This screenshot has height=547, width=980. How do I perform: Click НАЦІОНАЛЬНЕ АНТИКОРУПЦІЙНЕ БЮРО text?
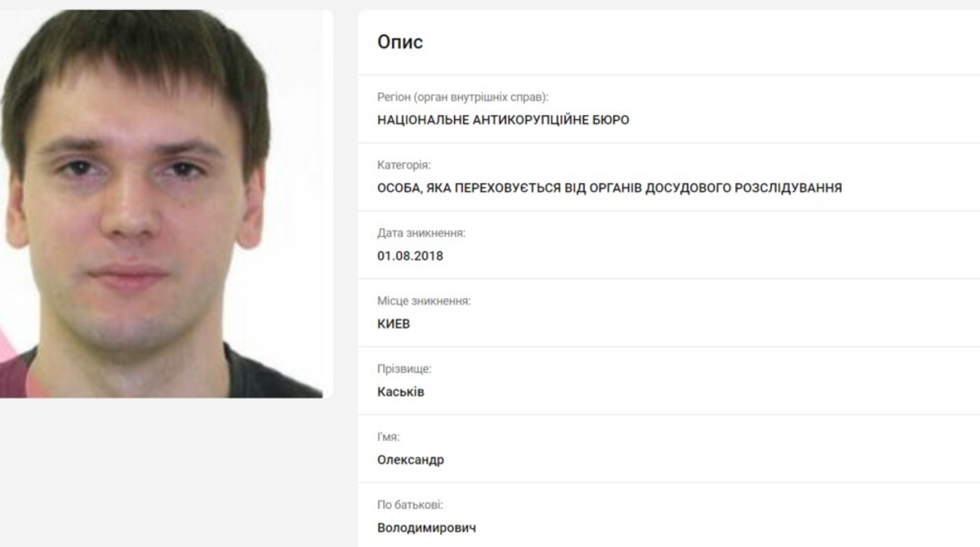click(x=503, y=120)
